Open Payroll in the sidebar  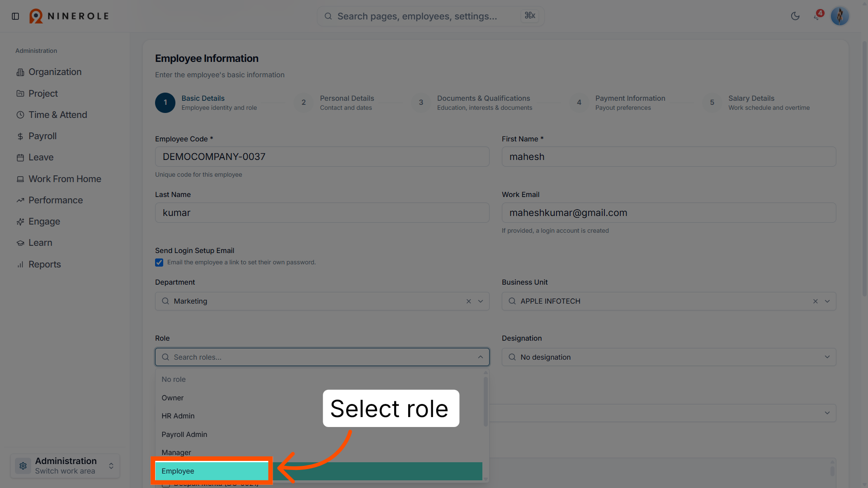point(42,136)
